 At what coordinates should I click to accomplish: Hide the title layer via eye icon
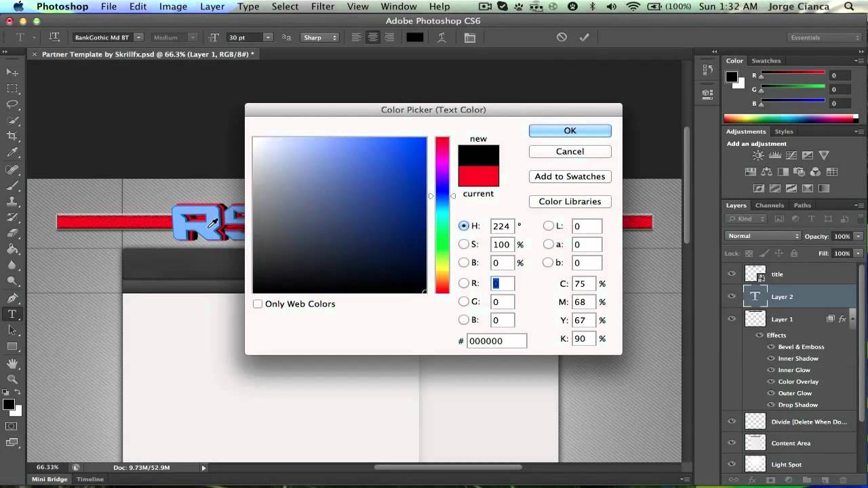coord(732,274)
